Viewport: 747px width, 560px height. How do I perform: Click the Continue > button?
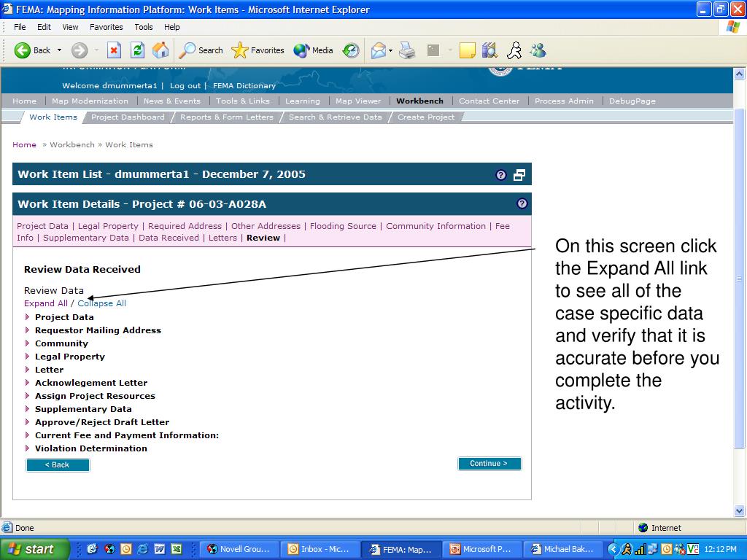coord(489,464)
